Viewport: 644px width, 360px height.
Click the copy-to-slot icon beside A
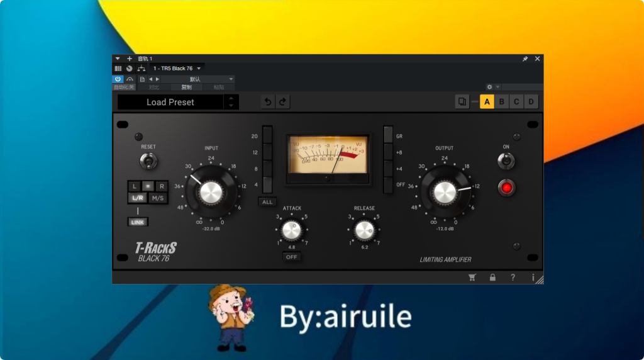click(462, 101)
